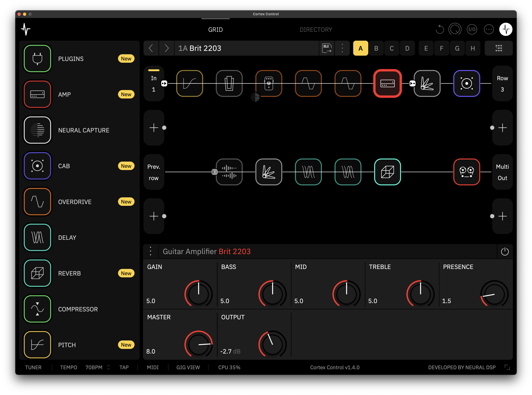Click the looper block before Multi Out

(466, 172)
